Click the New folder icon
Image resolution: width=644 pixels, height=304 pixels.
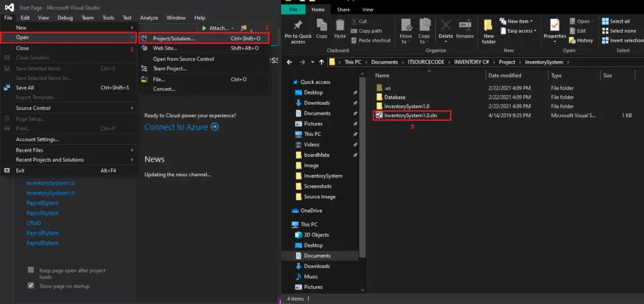[x=488, y=25]
